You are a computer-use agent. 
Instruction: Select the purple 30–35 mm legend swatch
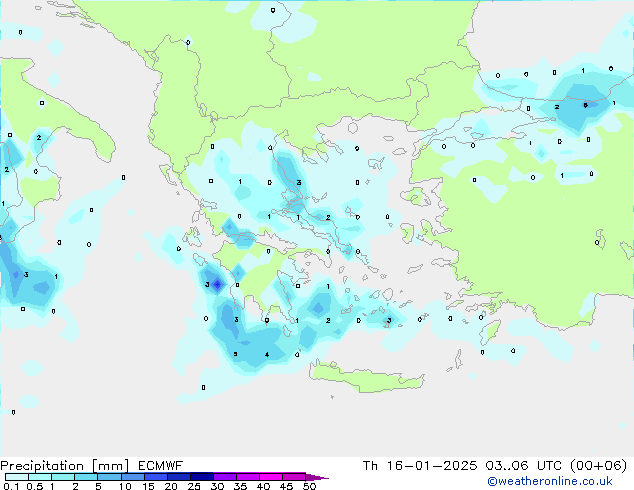tap(226, 477)
